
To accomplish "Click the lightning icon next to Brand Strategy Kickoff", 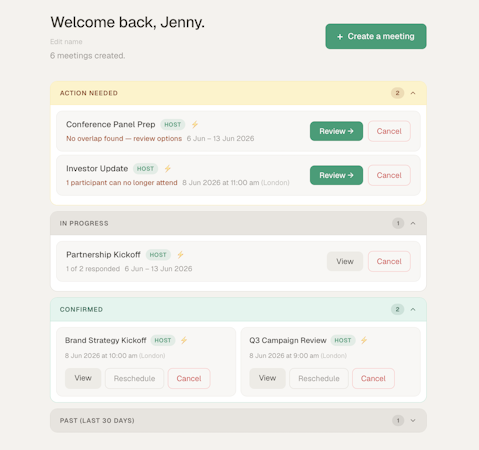I will [x=184, y=340].
